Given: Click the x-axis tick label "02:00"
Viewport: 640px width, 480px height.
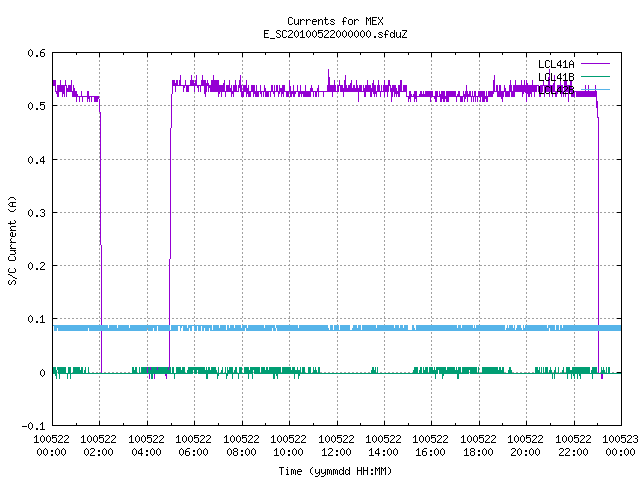Looking at the screenshot, I should tap(98, 452).
